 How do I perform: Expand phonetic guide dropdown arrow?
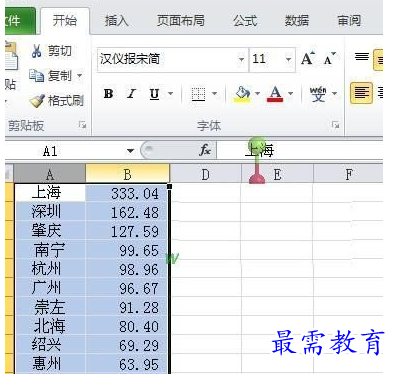(x=334, y=93)
